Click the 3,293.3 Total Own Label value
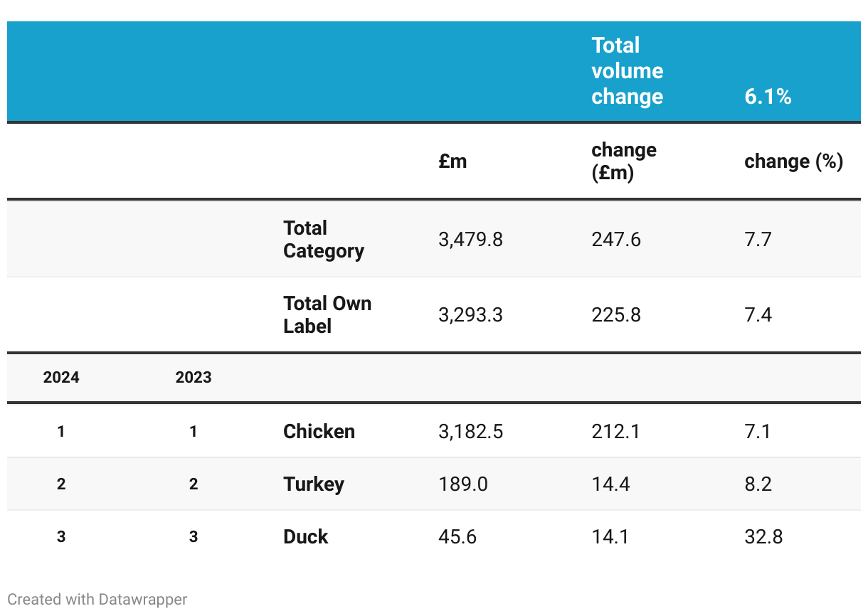The image size is (868, 616). point(471,315)
